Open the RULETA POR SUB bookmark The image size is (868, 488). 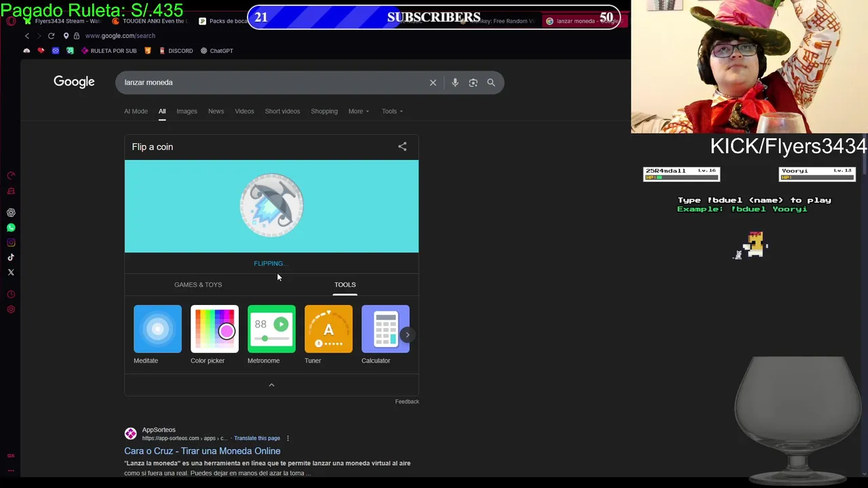click(108, 51)
